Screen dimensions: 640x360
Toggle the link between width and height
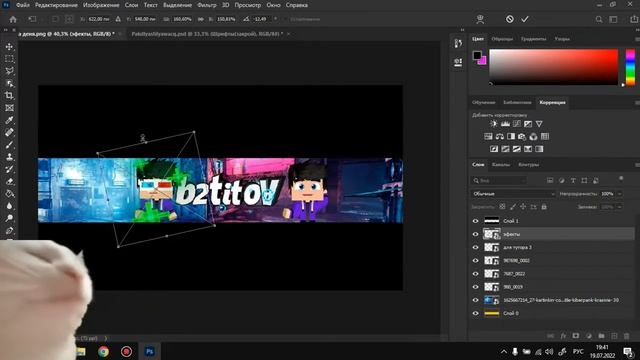click(200, 19)
